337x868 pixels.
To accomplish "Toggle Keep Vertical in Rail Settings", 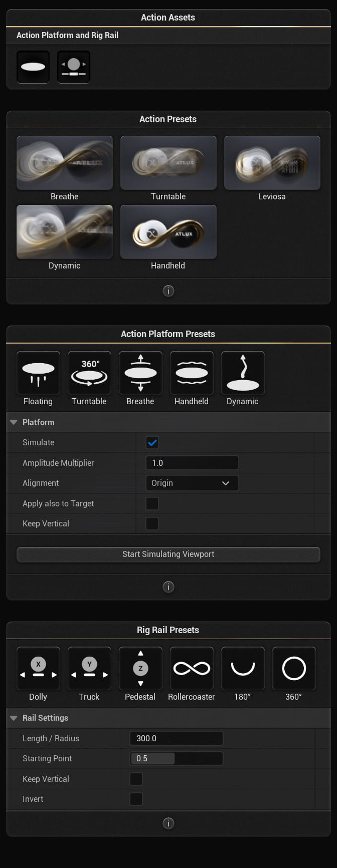I will pyautogui.click(x=136, y=779).
